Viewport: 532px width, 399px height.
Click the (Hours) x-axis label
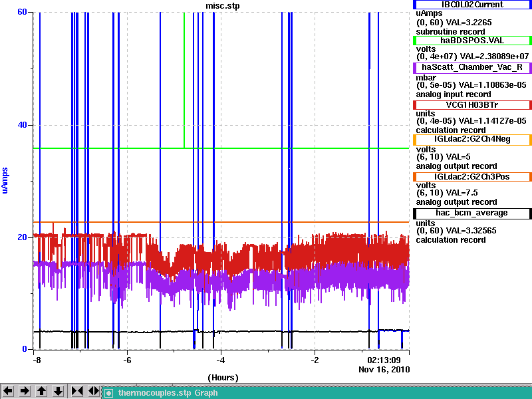[223, 378]
